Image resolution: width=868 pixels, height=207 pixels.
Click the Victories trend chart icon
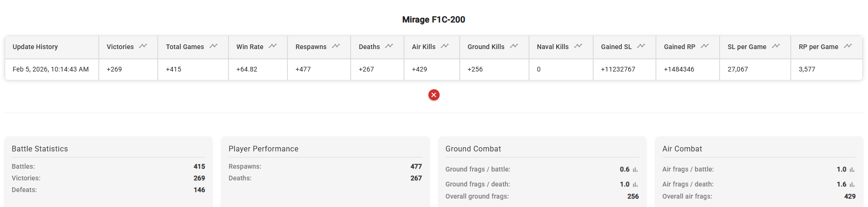point(143,46)
